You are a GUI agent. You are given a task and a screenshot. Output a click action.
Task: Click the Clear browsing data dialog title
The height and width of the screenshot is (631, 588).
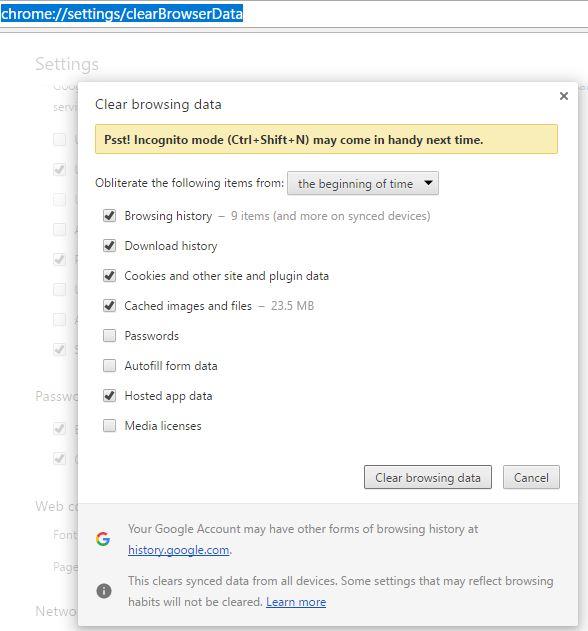[158, 105]
